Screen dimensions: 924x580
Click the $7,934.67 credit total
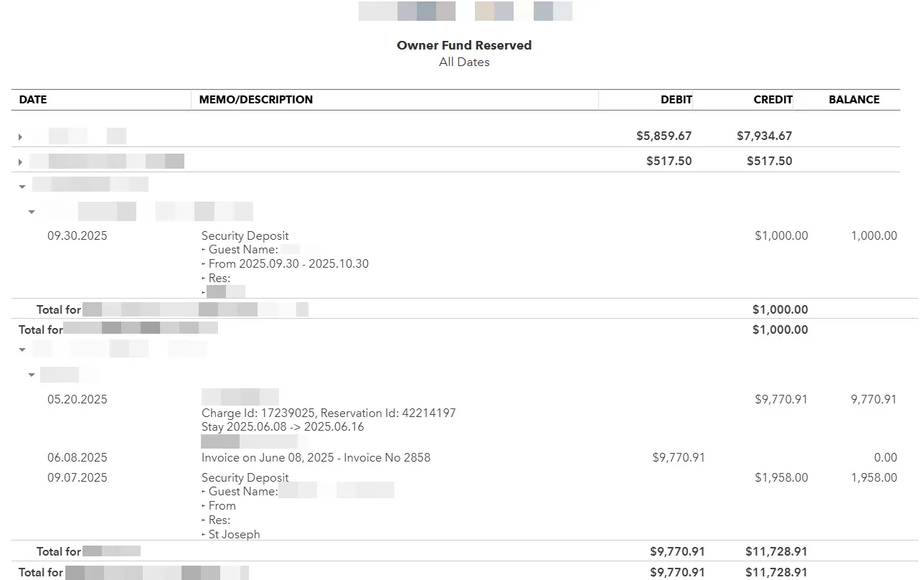(764, 136)
